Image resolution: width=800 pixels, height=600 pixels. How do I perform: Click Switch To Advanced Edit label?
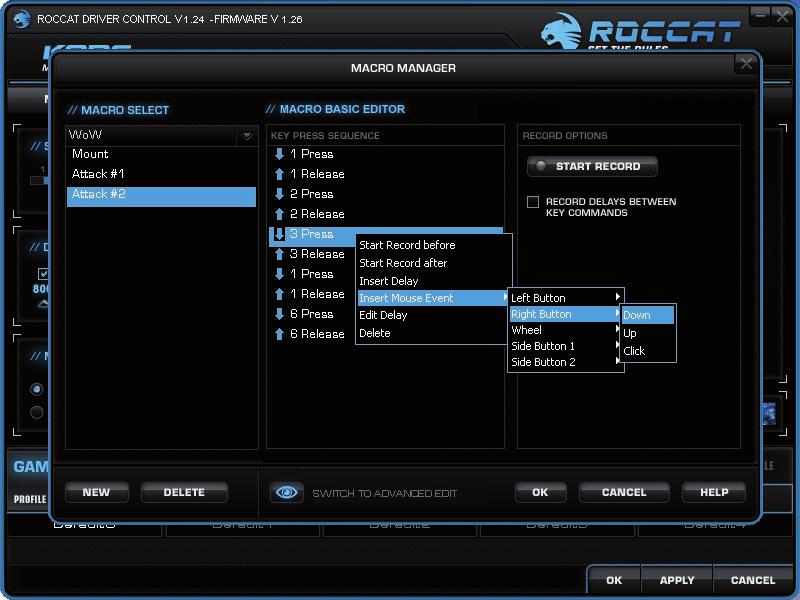(384, 493)
